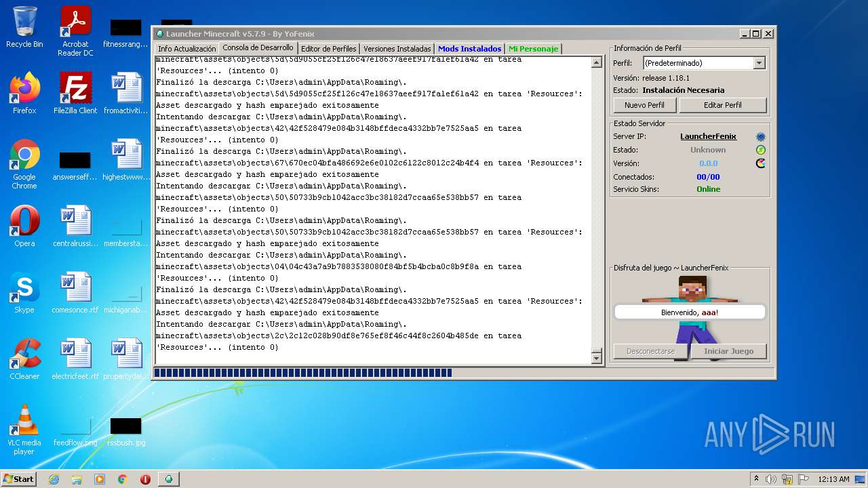Click Iniciar Juego button
This screenshot has width=868, height=488.
click(728, 351)
